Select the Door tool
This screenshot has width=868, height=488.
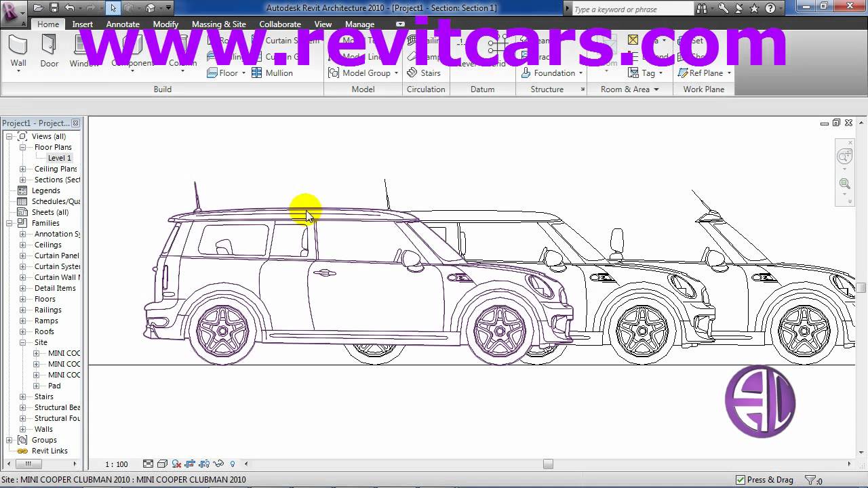49,52
